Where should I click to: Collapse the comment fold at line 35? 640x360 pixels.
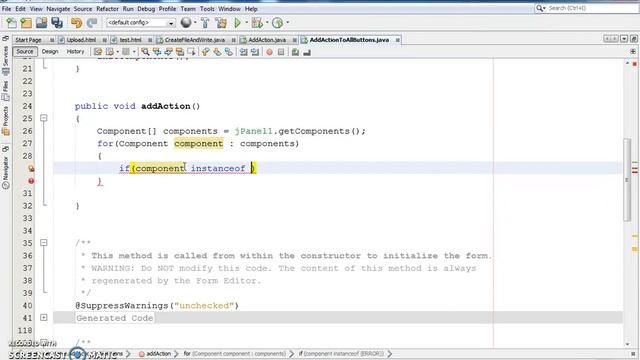point(44,243)
